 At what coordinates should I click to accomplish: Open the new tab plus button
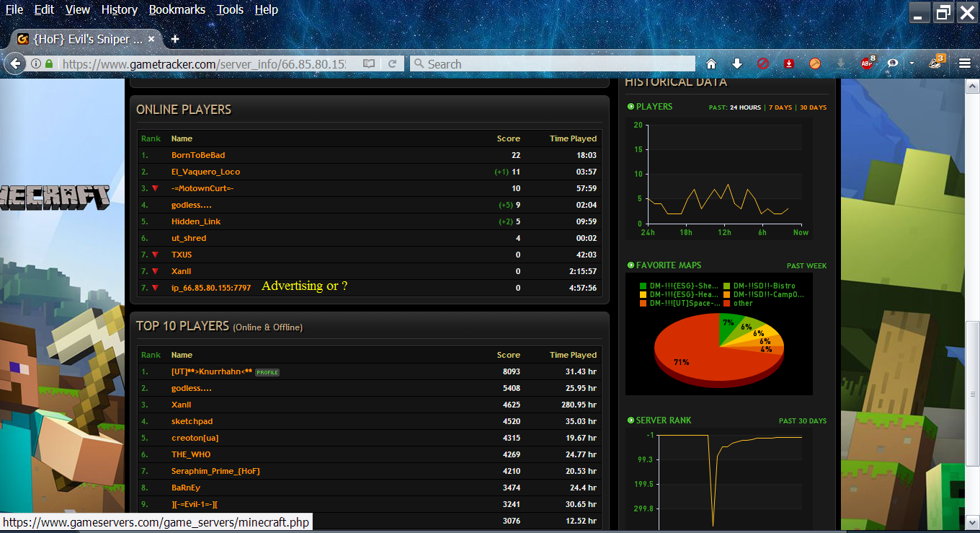pos(174,39)
